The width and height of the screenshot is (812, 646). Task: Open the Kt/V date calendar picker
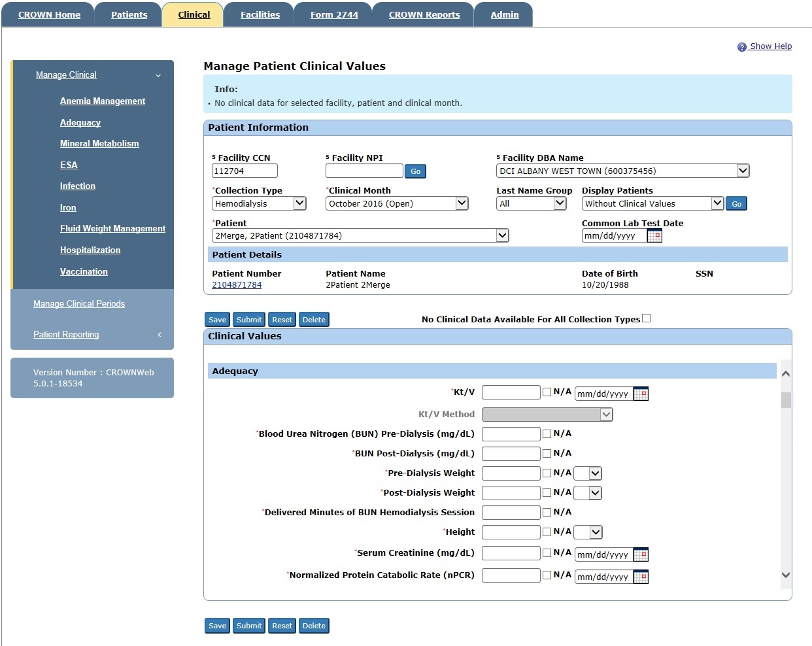pyautogui.click(x=641, y=394)
